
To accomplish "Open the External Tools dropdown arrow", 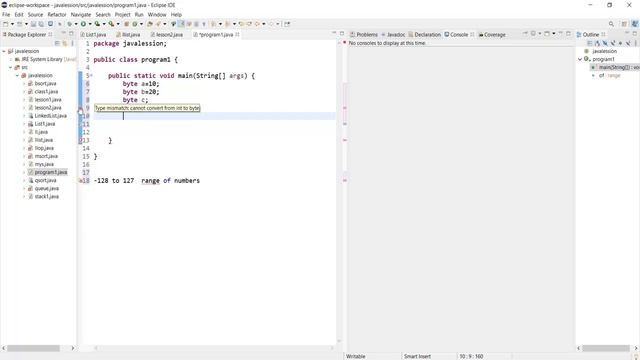I will pos(118,24).
